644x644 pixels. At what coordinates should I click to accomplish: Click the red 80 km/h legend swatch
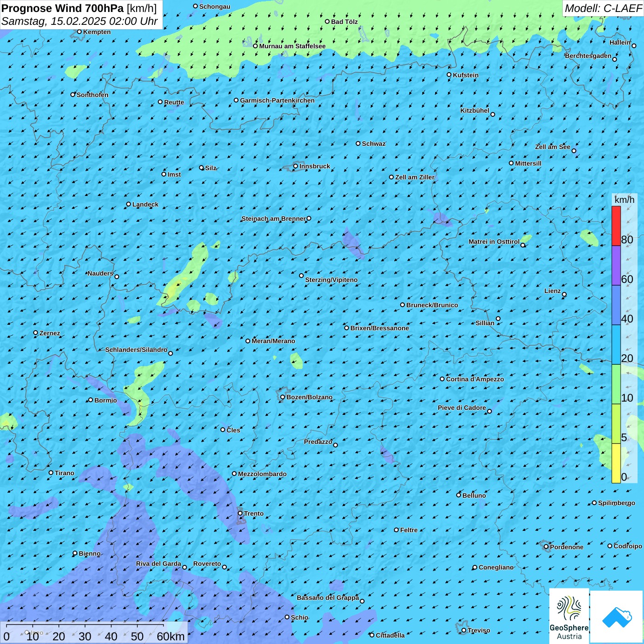tap(616, 226)
